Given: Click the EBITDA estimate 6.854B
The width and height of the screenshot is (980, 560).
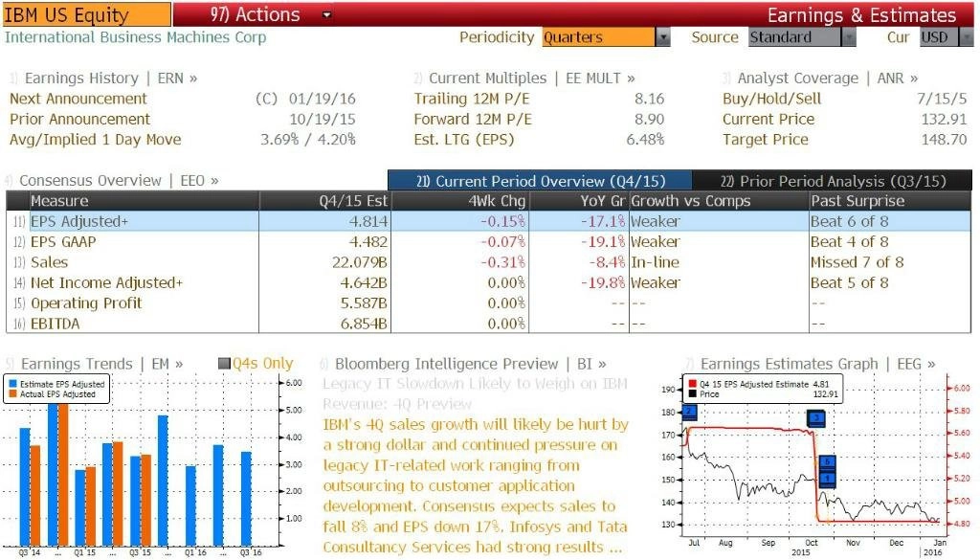Looking at the screenshot, I should (x=364, y=324).
